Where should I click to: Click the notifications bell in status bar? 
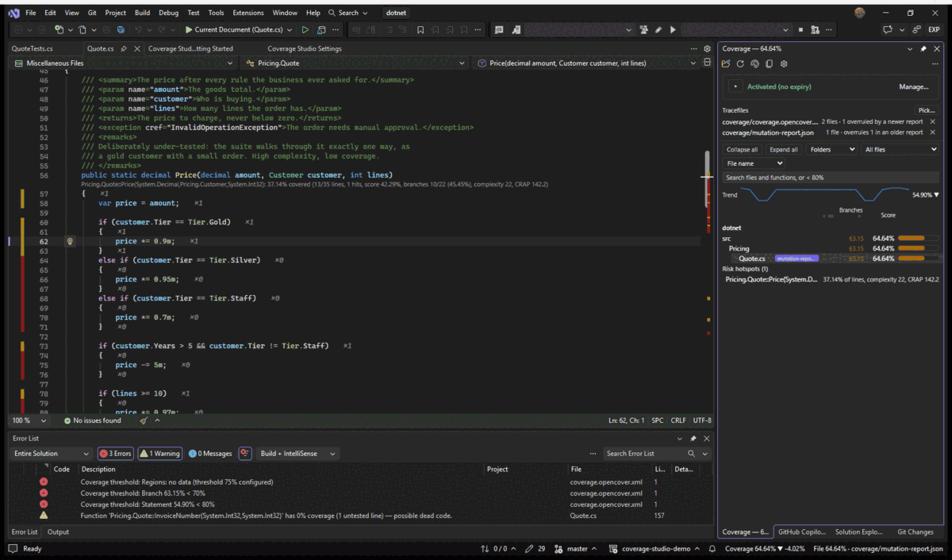pos(712,549)
